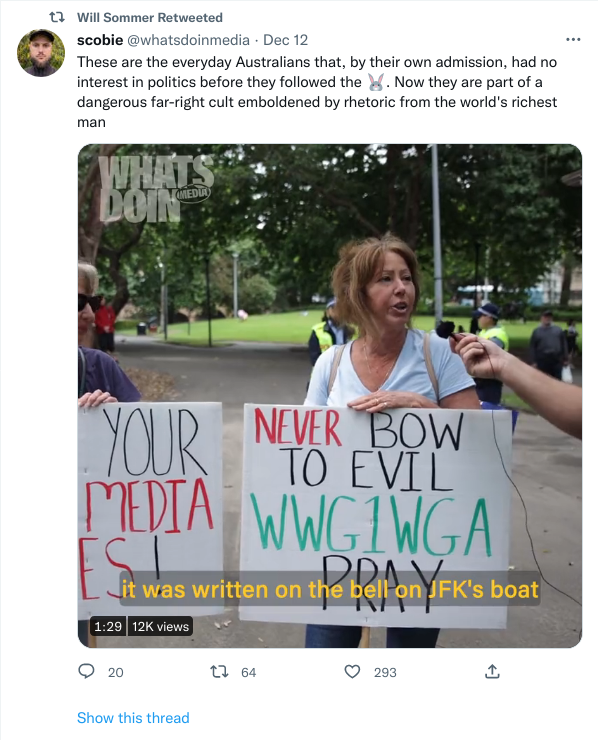Open scobie's profile avatar

(x=41, y=53)
